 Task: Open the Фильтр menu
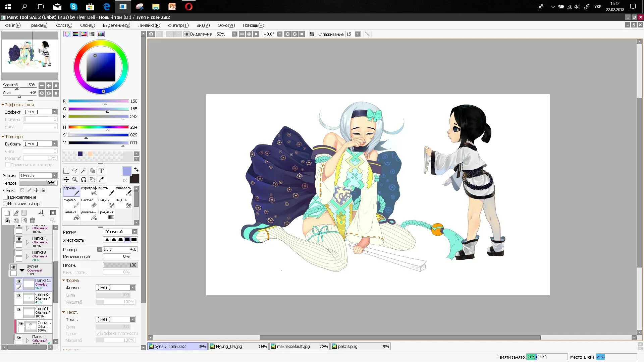pyautogui.click(x=178, y=25)
